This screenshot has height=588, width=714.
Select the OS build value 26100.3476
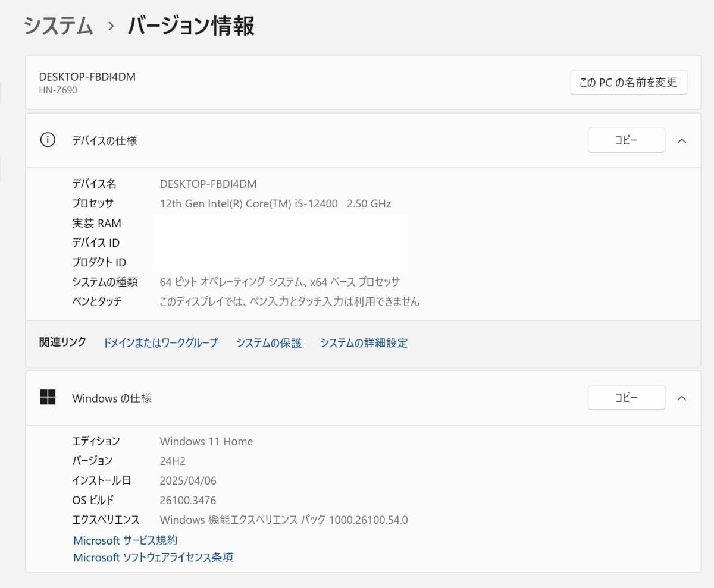188,500
